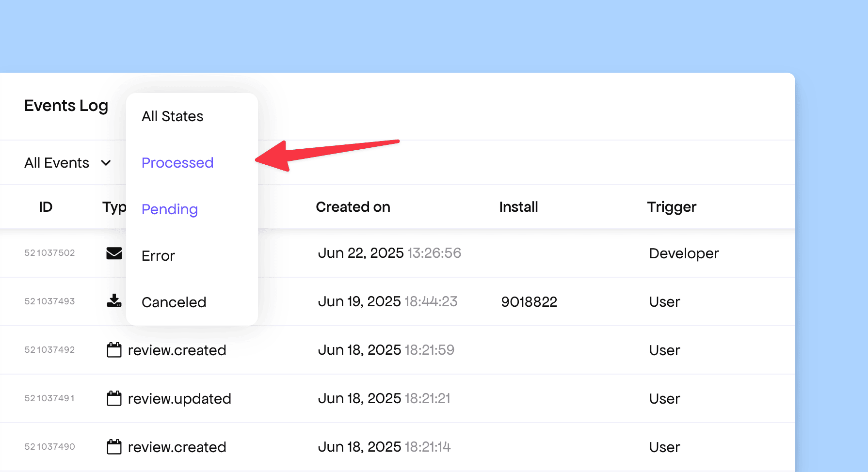Click the calendar icon in row 521037492
Screen dimensions: 868x472
coord(114,350)
